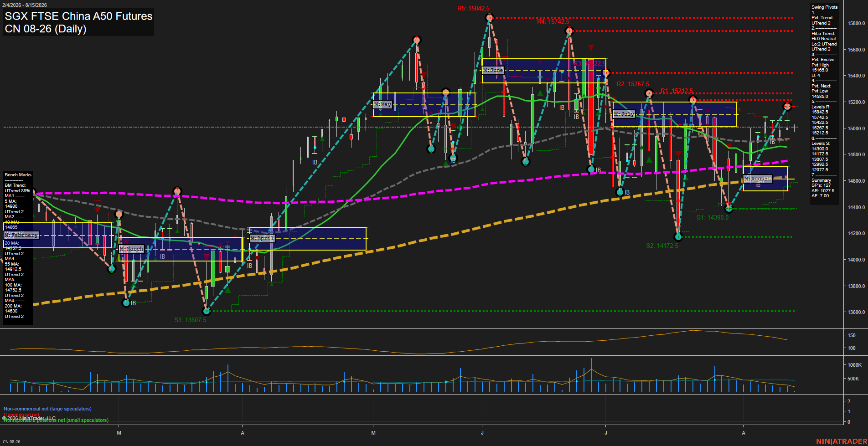Click the 14200.0 price axis label
Image resolution: width=868 pixels, height=446 pixels.
856,234
